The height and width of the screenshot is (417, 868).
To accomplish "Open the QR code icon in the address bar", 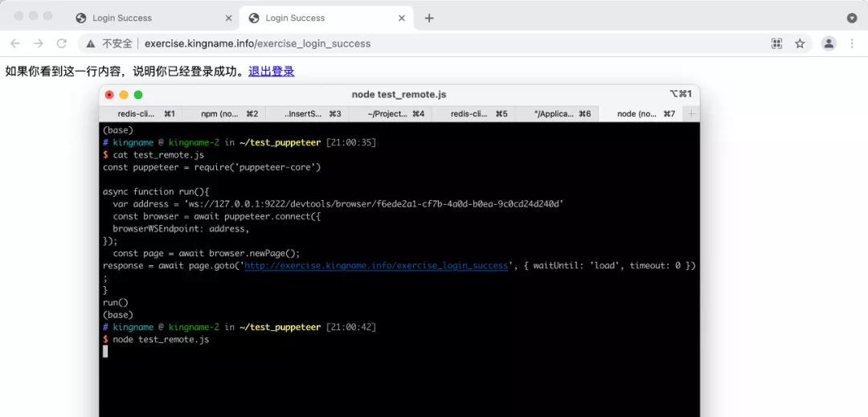I will [776, 43].
